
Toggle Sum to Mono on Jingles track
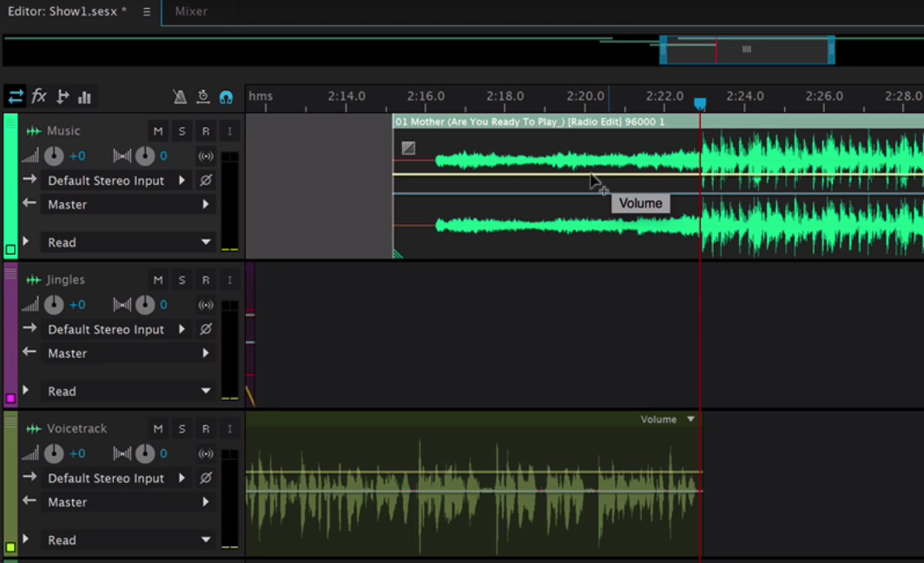(x=206, y=305)
